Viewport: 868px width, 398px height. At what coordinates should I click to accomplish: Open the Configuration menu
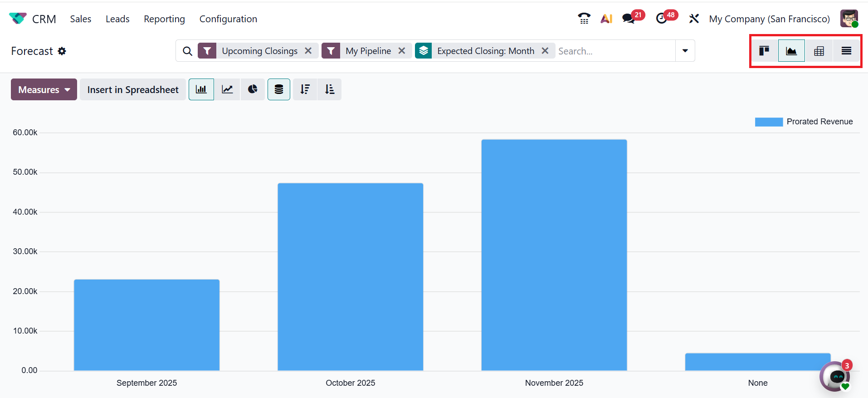click(228, 19)
